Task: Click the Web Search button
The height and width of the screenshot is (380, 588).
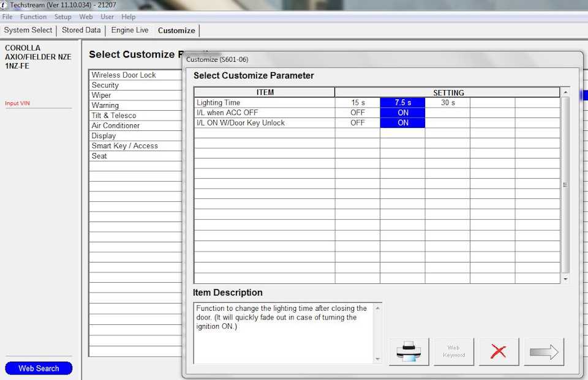Action: coord(39,368)
